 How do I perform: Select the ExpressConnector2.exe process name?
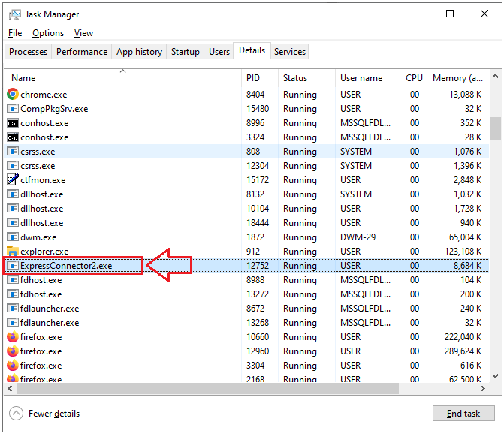tap(66, 266)
